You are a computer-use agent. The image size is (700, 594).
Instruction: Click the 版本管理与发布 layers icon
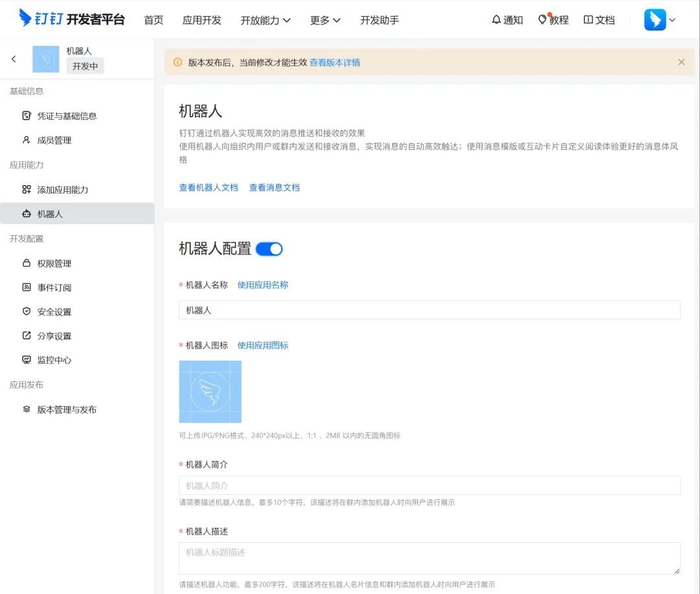[x=27, y=409]
